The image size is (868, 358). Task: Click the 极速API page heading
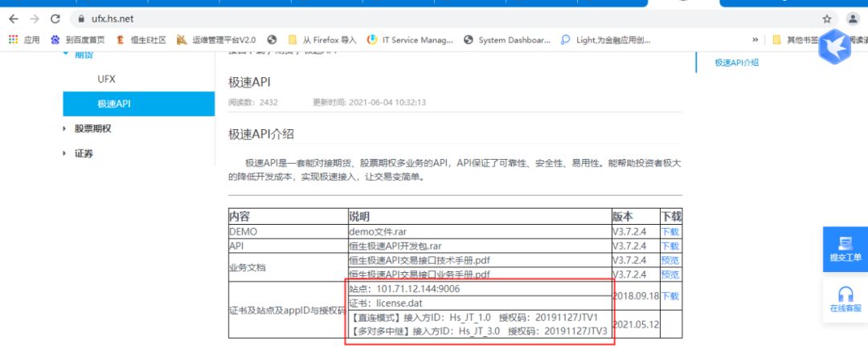click(249, 83)
